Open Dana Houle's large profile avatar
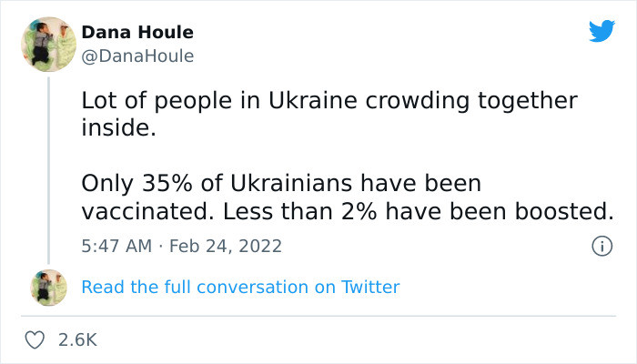Image resolution: width=637 pixels, height=364 pixels. pos(49,45)
